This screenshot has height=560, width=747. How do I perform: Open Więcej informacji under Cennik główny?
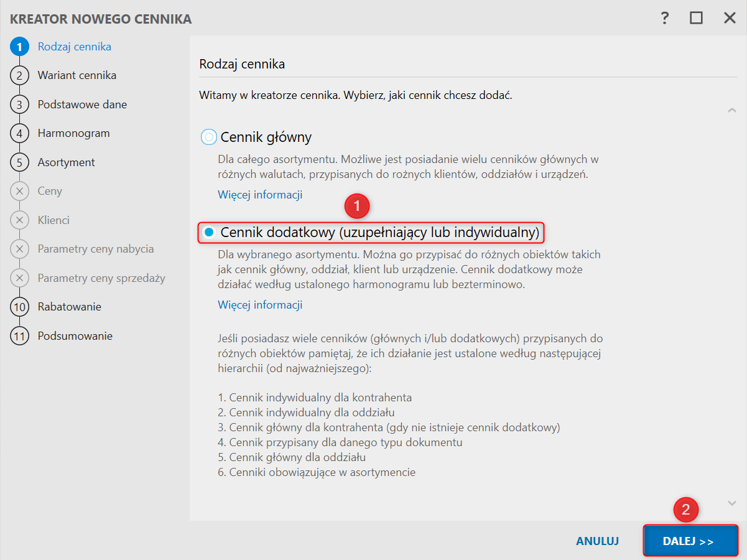(x=260, y=195)
